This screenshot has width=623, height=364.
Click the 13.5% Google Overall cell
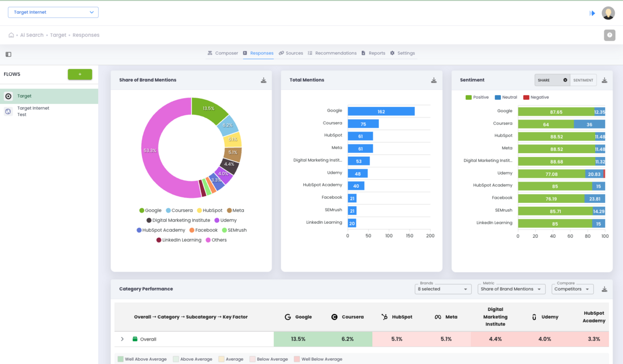tap(298, 339)
